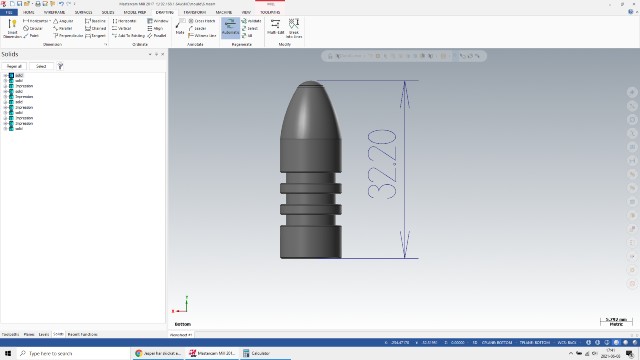640x360 pixels.
Task: Click the Select button in Solids panel
Action: (x=41, y=66)
